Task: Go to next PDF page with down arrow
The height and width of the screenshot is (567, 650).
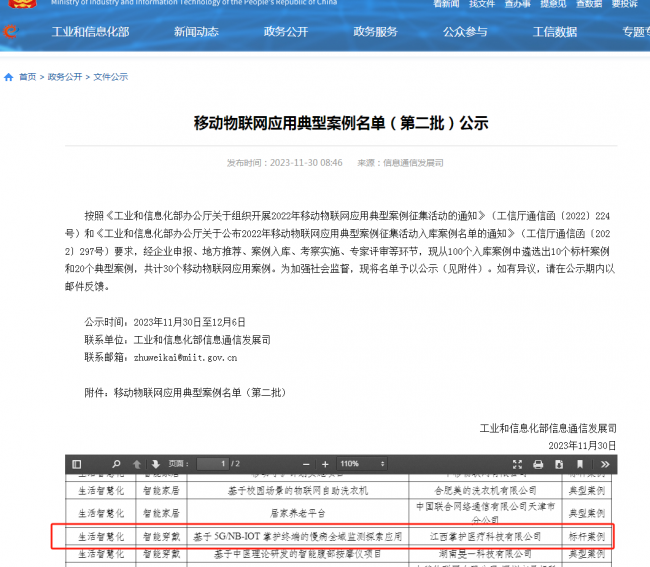Action: [x=156, y=464]
